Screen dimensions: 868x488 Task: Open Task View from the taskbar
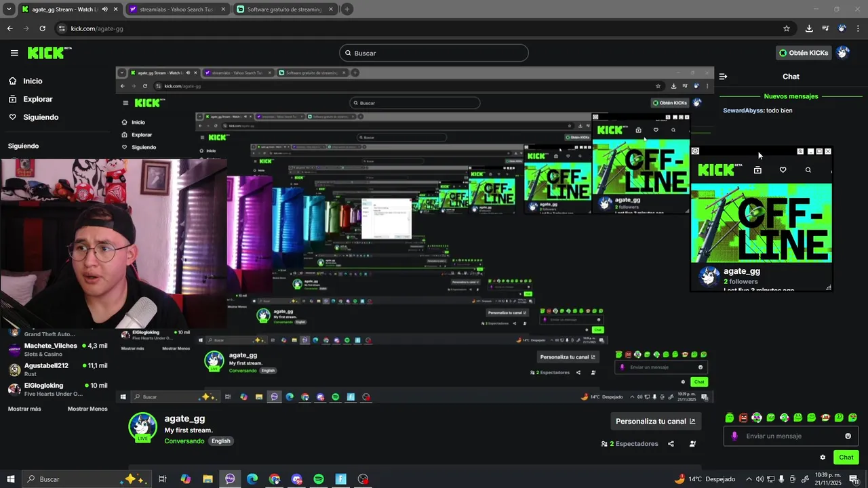click(x=163, y=479)
